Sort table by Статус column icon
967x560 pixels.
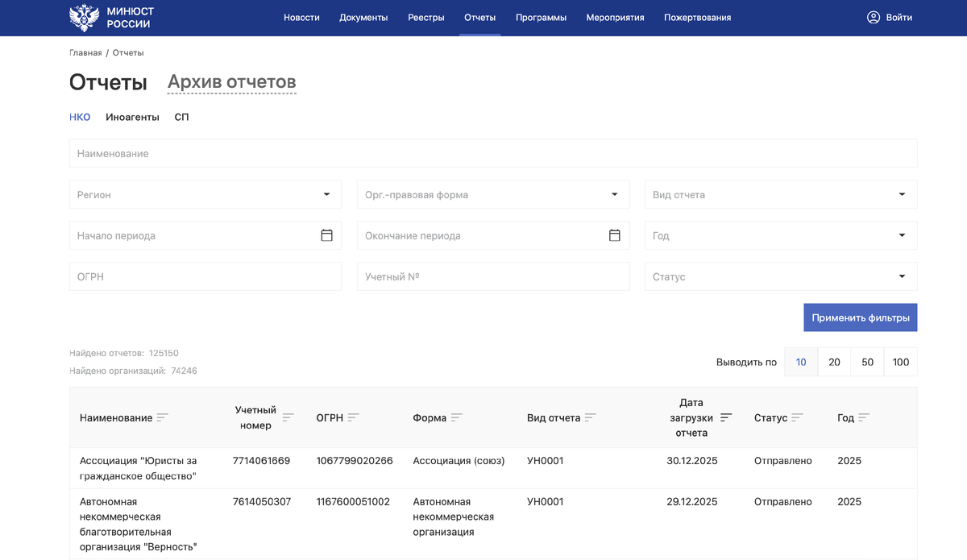797,417
